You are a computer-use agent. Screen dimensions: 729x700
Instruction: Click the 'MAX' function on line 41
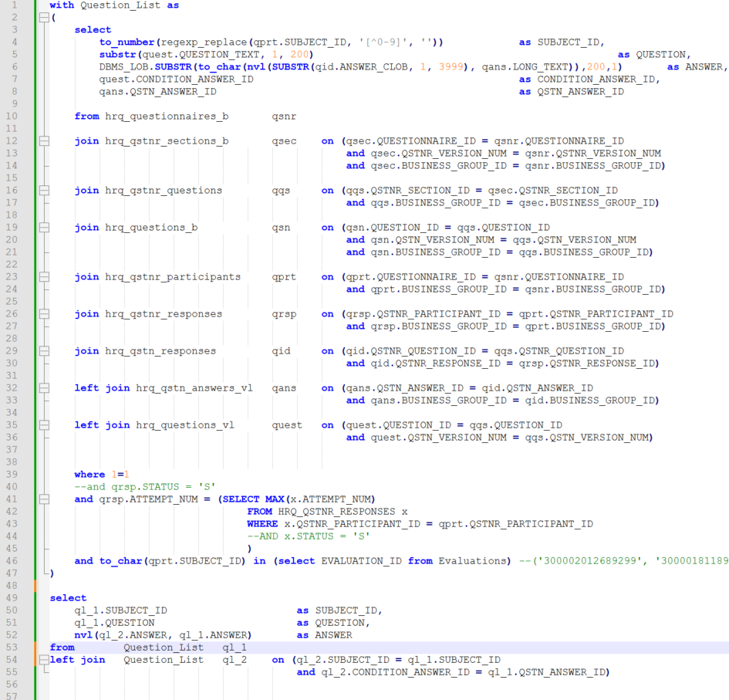[275, 499]
